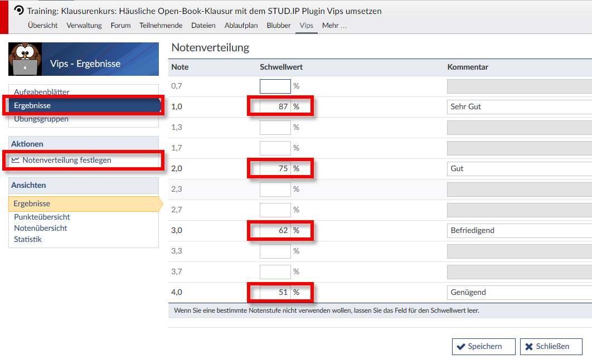This screenshot has width=592, height=364.
Task: Click the Ansichten section heading
Action: coord(28,186)
